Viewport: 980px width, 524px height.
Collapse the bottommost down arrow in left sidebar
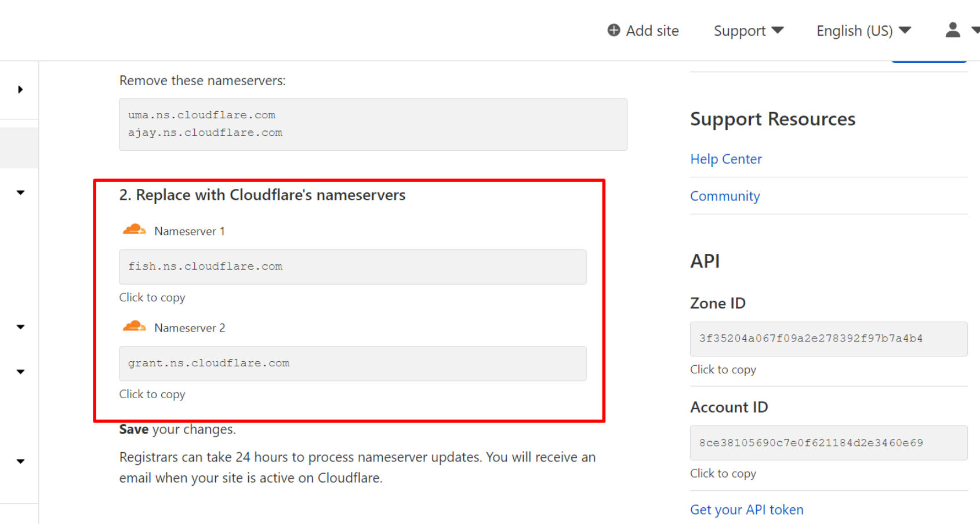20,461
